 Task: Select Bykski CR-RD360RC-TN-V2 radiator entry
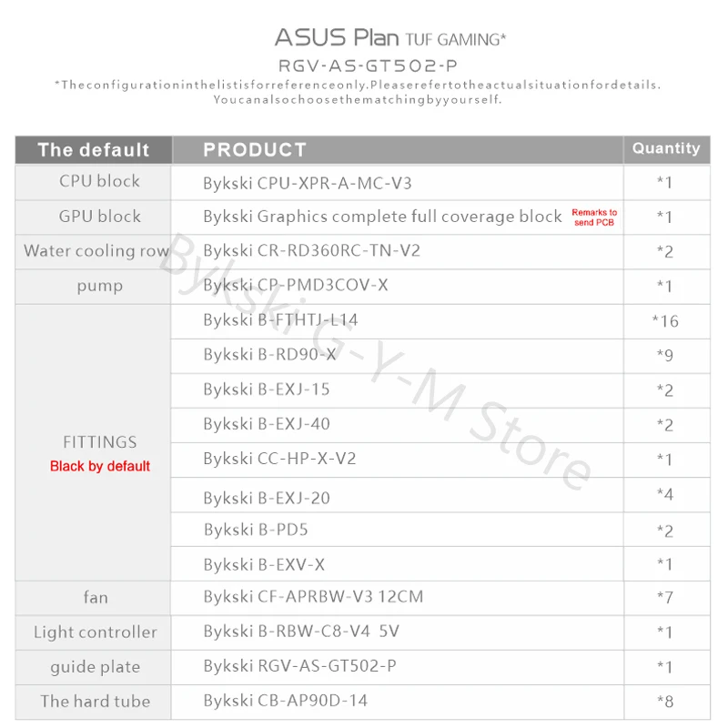point(311,250)
